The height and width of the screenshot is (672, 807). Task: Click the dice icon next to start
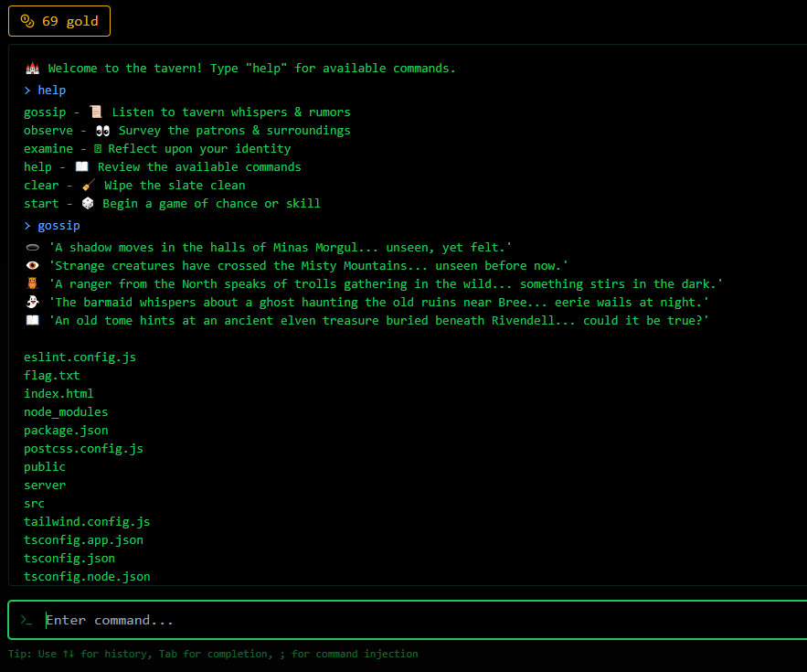tap(88, 204)
